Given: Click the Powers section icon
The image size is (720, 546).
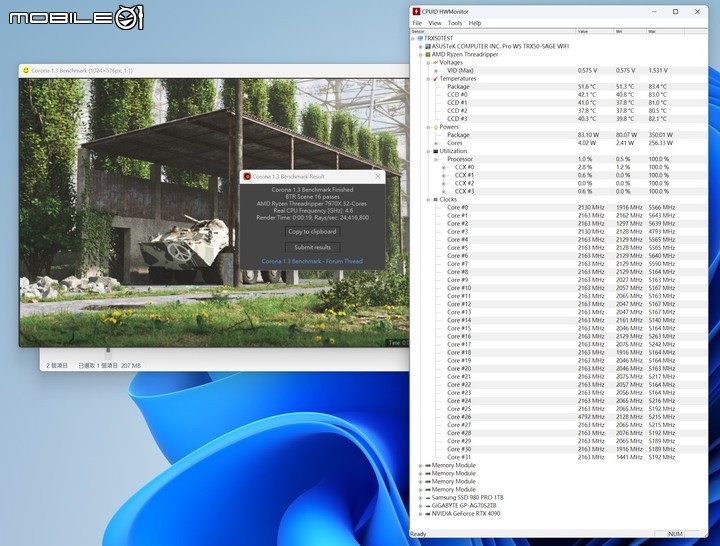Looking at the screenshot, I should coord(435,127).
